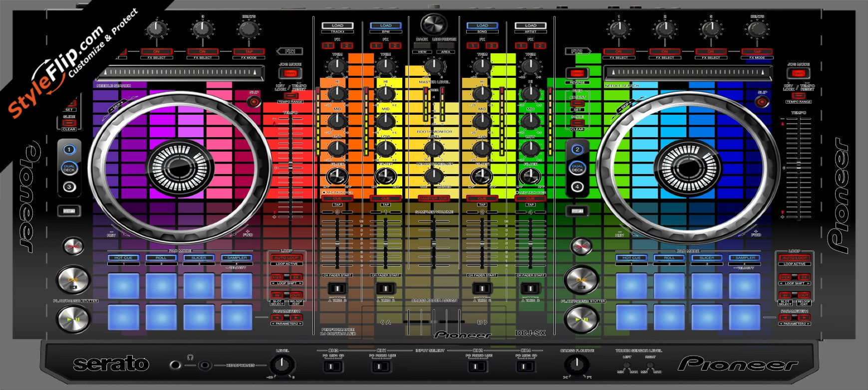
Task: Click LOAD button above BPM label
Action: pyautogui.click(x=385, y=25)
